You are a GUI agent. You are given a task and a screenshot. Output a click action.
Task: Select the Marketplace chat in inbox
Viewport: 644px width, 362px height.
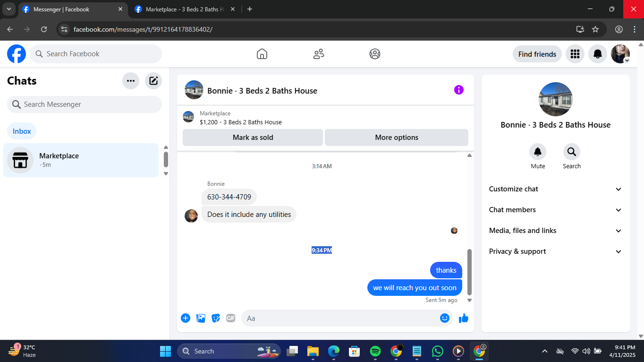tap(81, 160)
